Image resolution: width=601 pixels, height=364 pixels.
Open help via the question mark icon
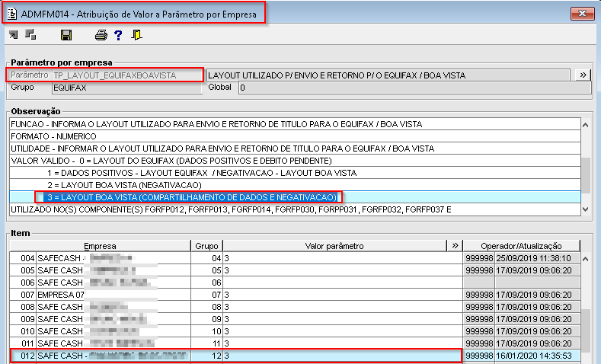[x=118, y=35]
